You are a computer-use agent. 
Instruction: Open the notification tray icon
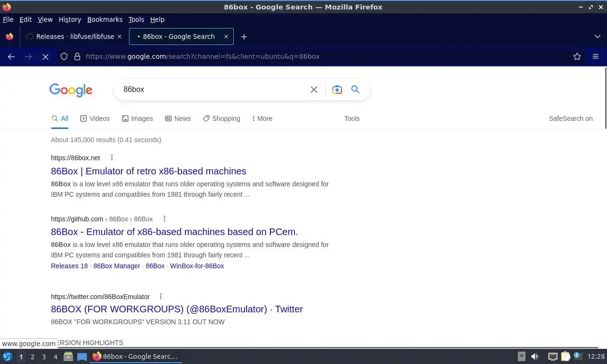pyautogui.click(x=578, y=356)
